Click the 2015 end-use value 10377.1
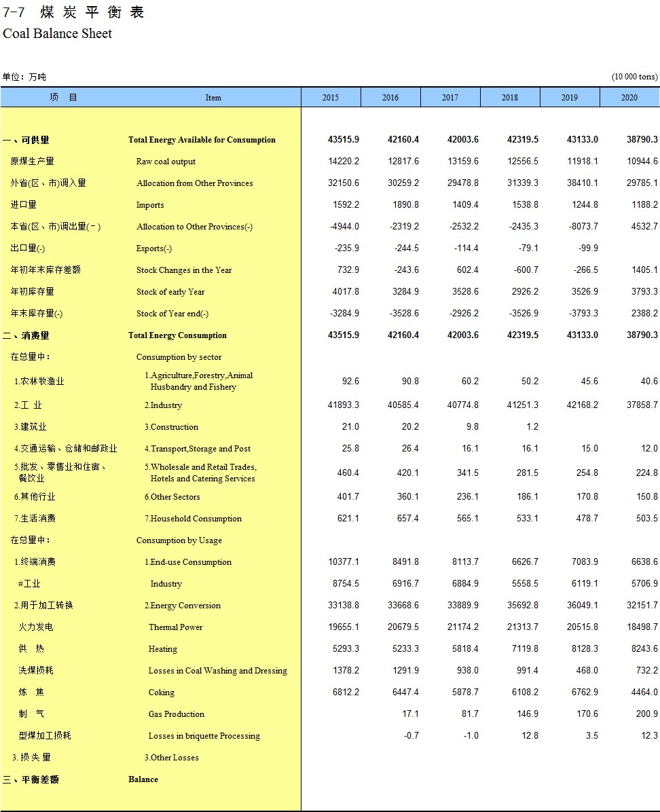The width and height of the screenshot is (660, 812). tap(344, 562)
